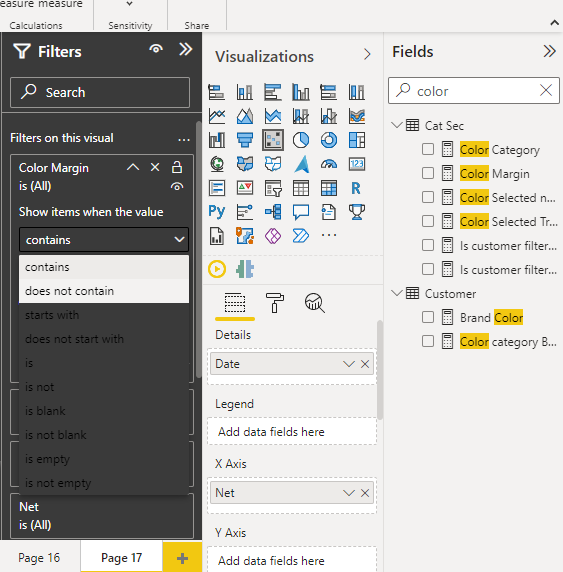Choose the Waterfall chart visual
563x572 pixels.
tap(217, 140)
